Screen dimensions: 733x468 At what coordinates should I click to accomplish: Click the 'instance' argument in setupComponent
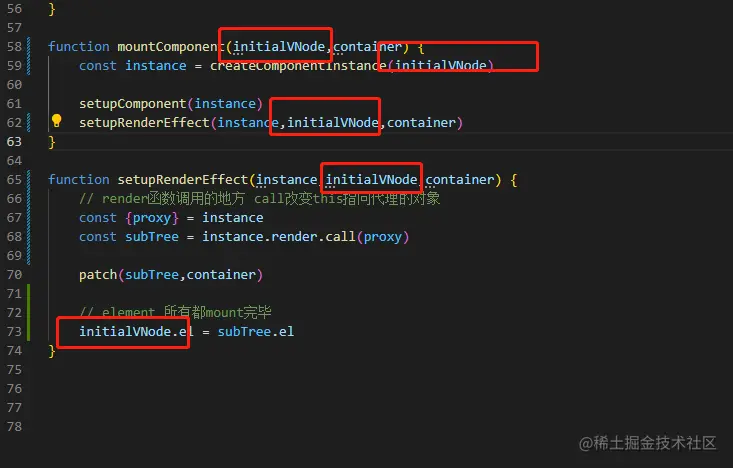pyautogui.click(x=225, y=103)
